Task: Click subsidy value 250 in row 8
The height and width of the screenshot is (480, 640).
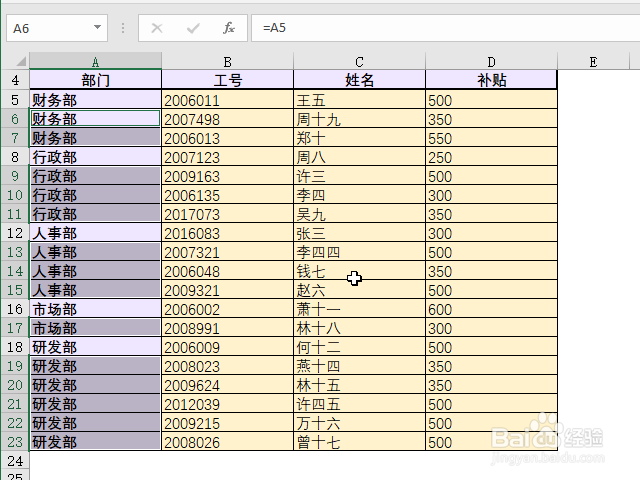Action: 440,158
